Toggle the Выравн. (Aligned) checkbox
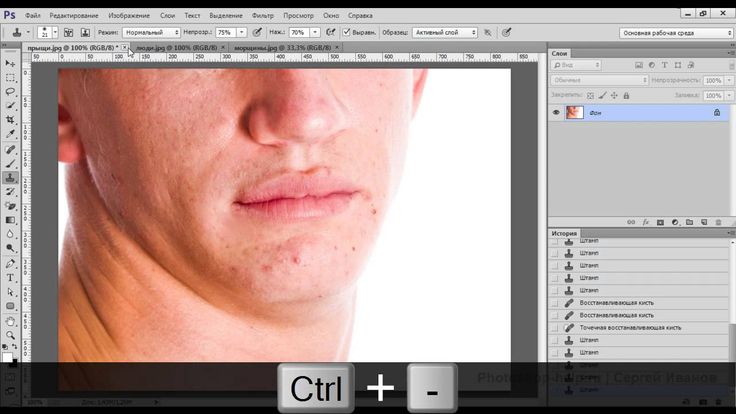 click(x=346, y=32)
